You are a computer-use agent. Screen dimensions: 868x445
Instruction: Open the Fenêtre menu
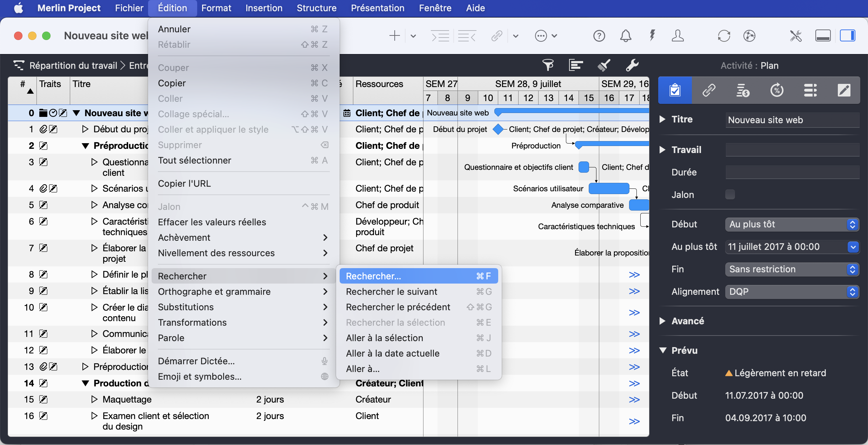[435, 8]
